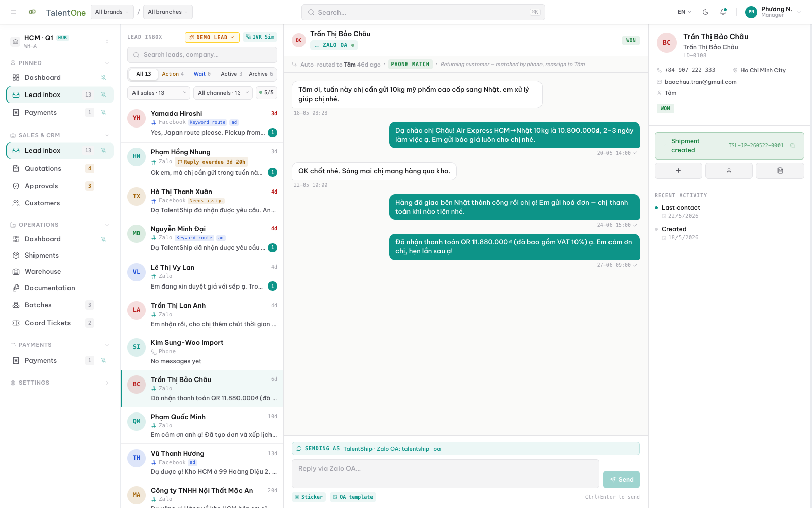The image size is (812, 508).
Task: Open the EN language dropdown
Action: [x=684, y=12]
